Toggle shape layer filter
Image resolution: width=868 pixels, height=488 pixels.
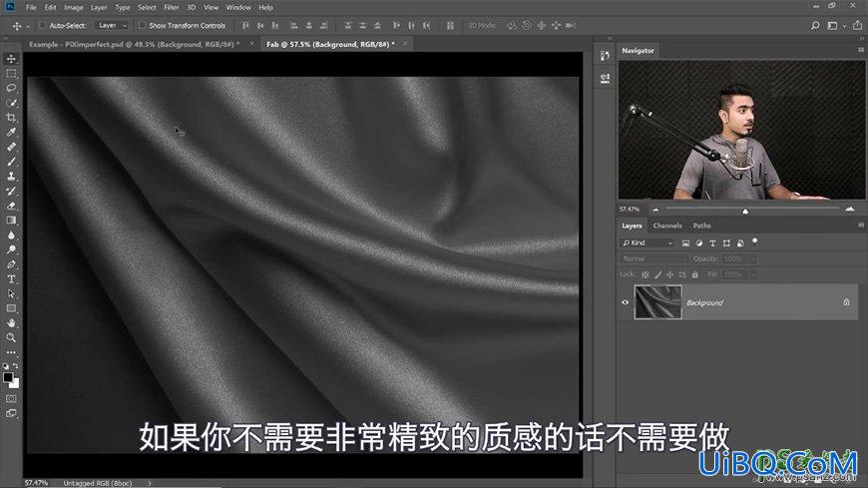(726, 244)
